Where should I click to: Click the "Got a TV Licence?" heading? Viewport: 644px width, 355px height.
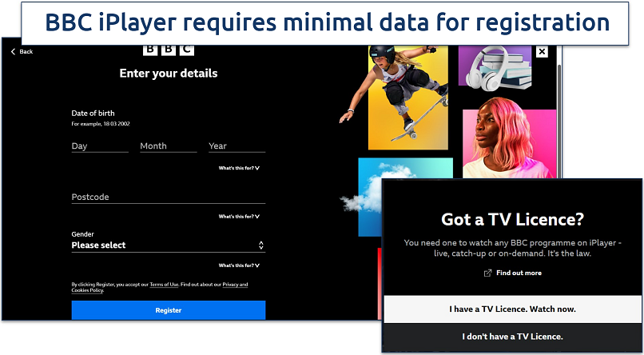512,219
